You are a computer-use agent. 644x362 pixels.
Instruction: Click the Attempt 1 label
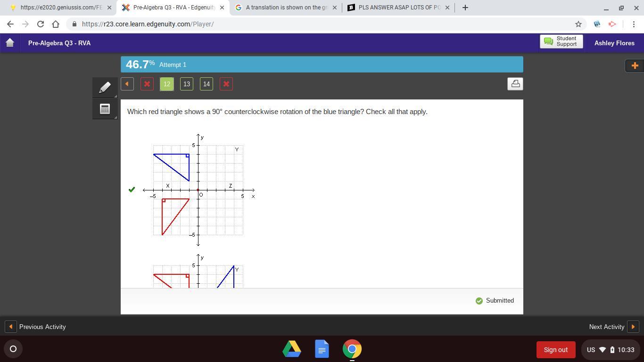tap(173, 65)
